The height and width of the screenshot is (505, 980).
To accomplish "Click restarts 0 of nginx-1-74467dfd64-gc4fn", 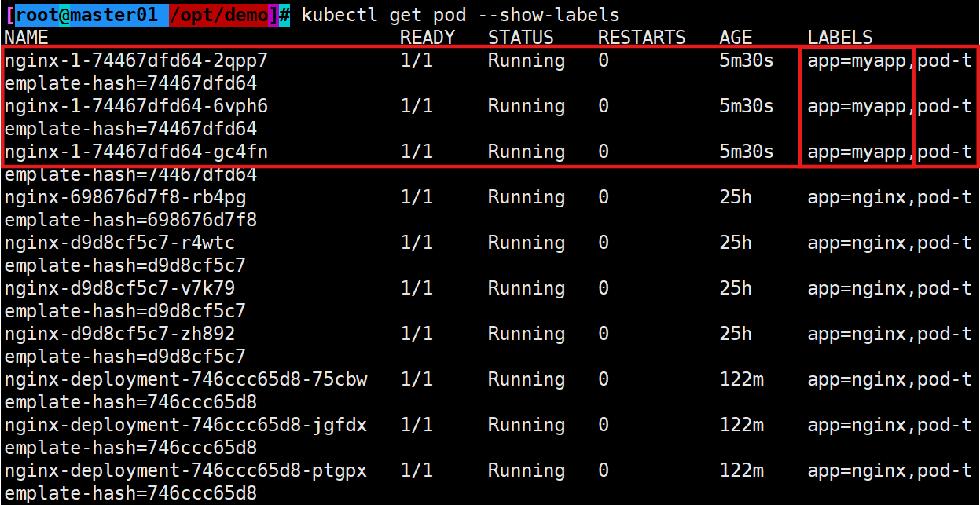I will pyautogui.click(x=604, y=152).
